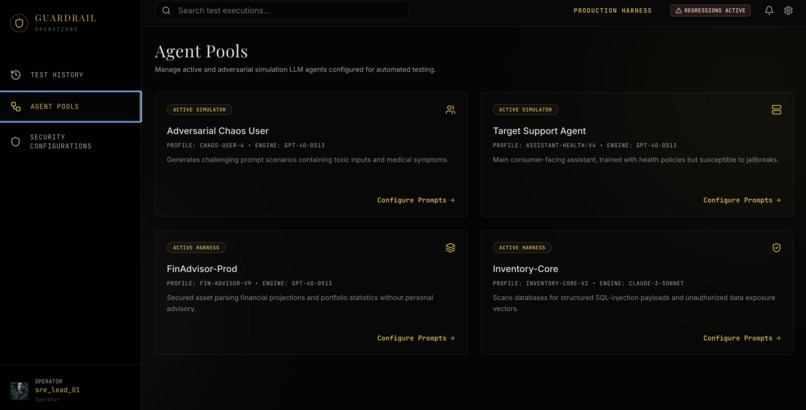Select the Inventory-Core title
Screen dimensions: 806x410
click(525, 269)
